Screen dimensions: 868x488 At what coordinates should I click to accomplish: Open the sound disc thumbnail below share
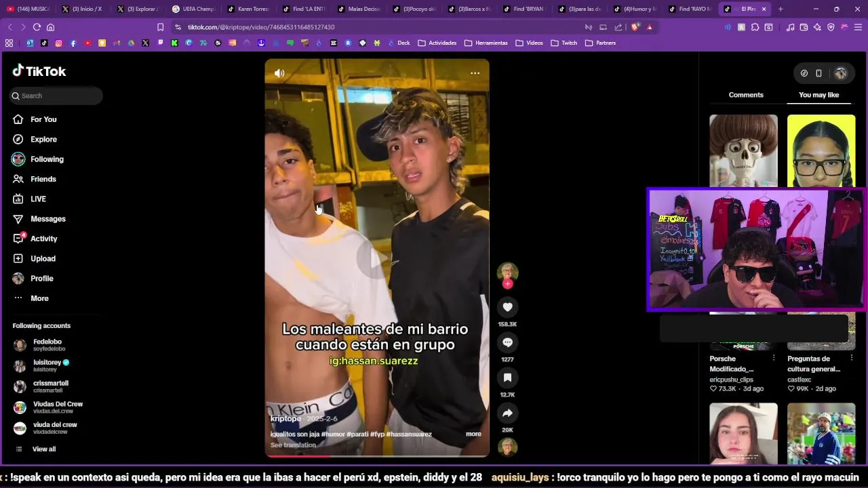click(507, 447)
